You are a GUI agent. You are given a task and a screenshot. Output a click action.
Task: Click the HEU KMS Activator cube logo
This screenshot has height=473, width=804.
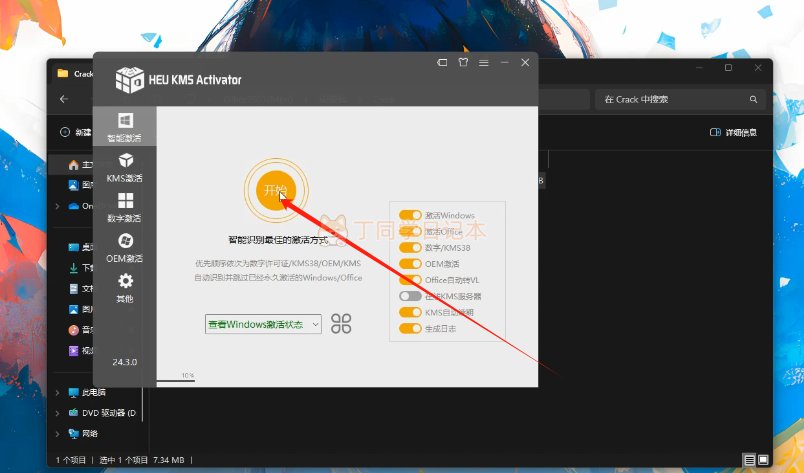(129, 80)
